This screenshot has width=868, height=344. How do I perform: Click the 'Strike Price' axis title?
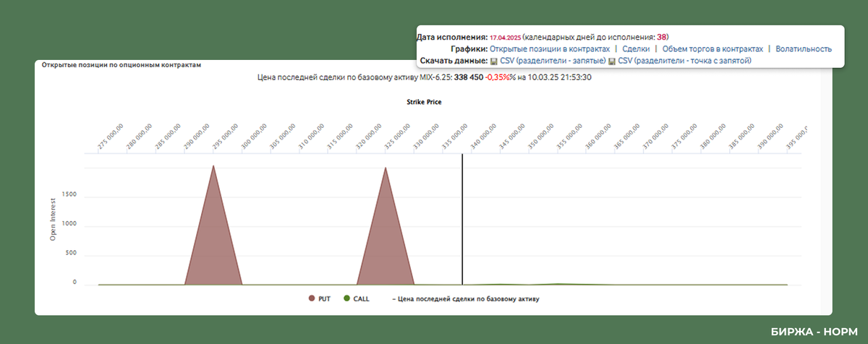424,102
